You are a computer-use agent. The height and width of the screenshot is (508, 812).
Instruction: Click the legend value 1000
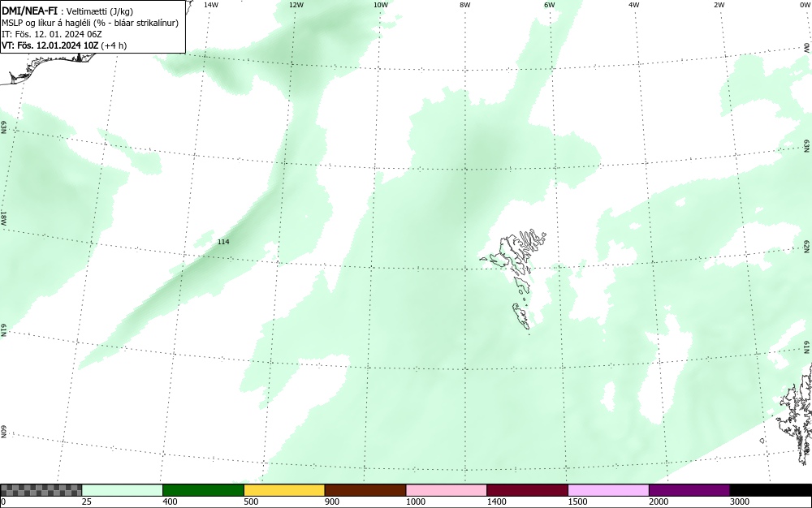[x=415, y=502]
